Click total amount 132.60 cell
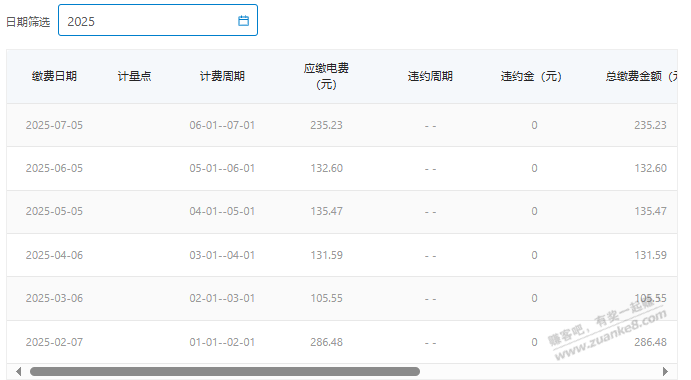 (650, 168)
